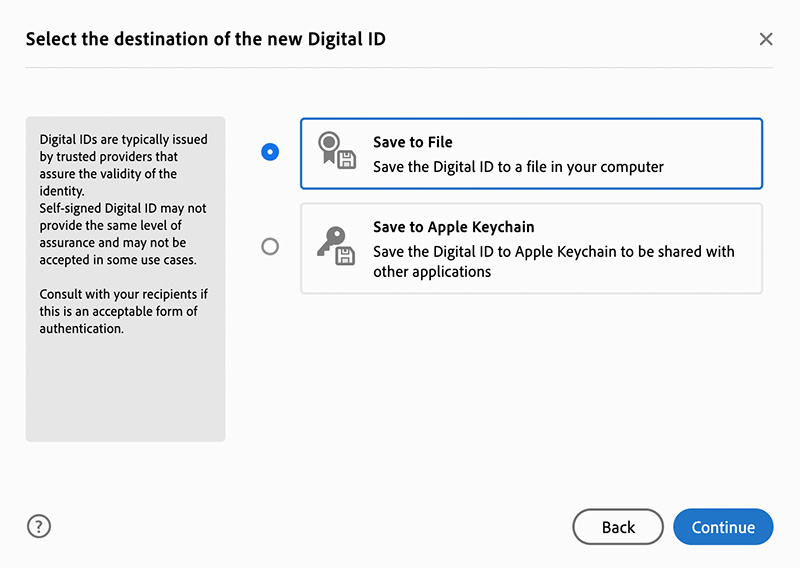Click the bold "Save to File" heading

coord(413,142)
